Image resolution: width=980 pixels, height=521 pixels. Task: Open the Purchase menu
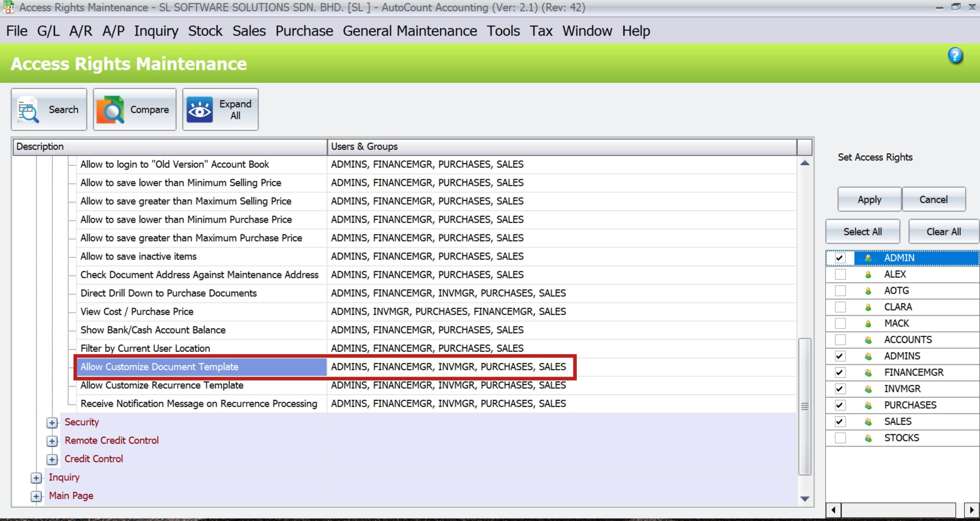[x=304, y=31]
